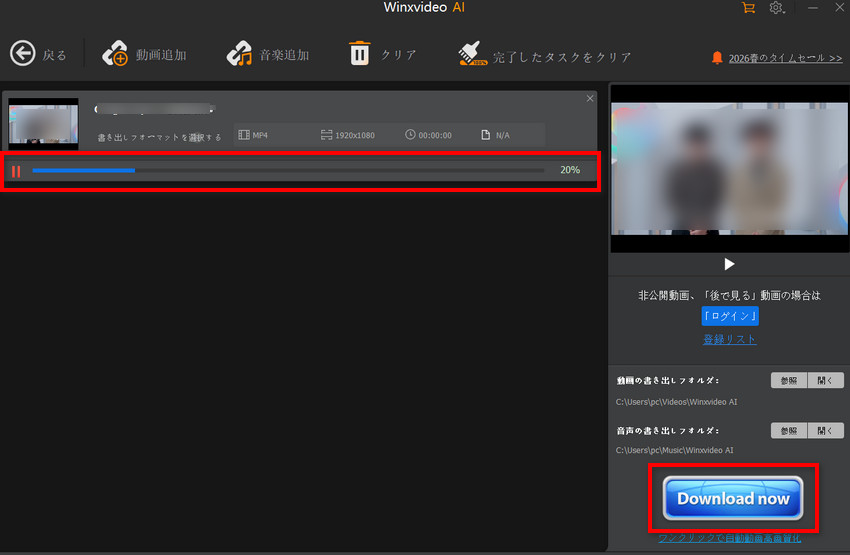The image size is (850, 555).
Task: Click the C:\Users\pc\Videos\Winxvideo AI path
Action: tap(677, 402)
